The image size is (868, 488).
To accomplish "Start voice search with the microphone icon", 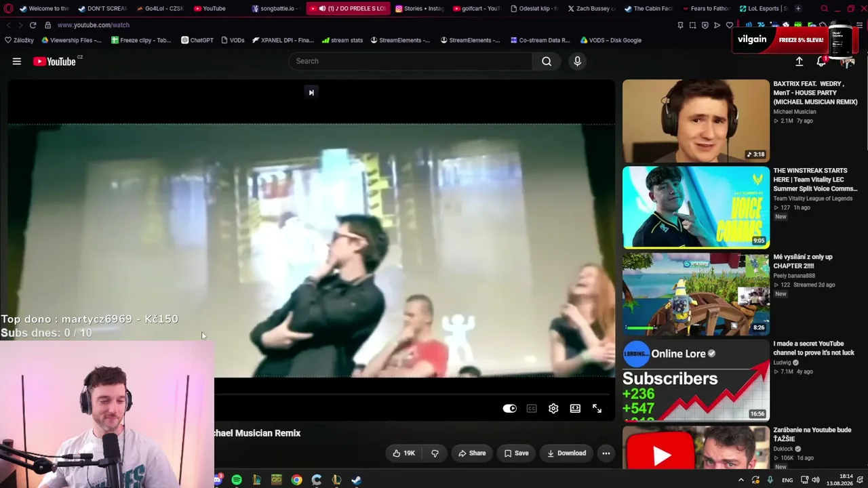I will click(x=577, y=61).
